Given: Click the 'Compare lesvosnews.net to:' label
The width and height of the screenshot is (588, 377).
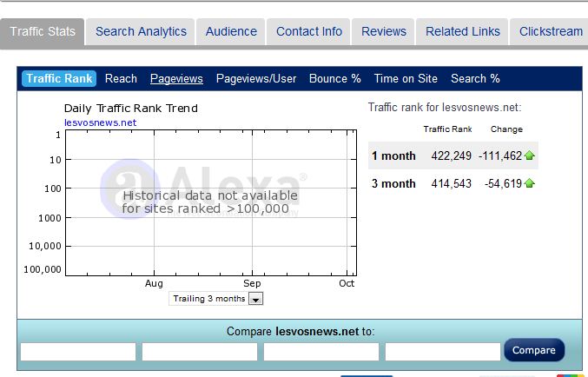Looking at the screenshot, I should tap(301, 331).
